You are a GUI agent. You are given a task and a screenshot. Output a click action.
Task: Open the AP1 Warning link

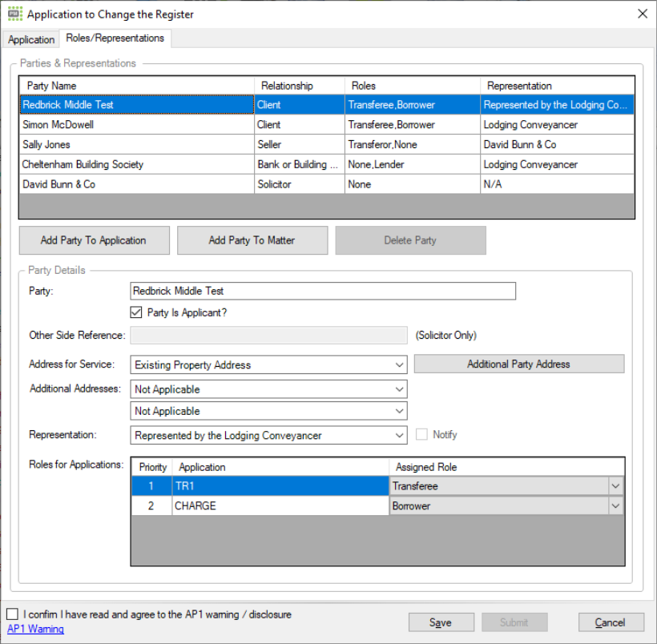click(35, 630)
